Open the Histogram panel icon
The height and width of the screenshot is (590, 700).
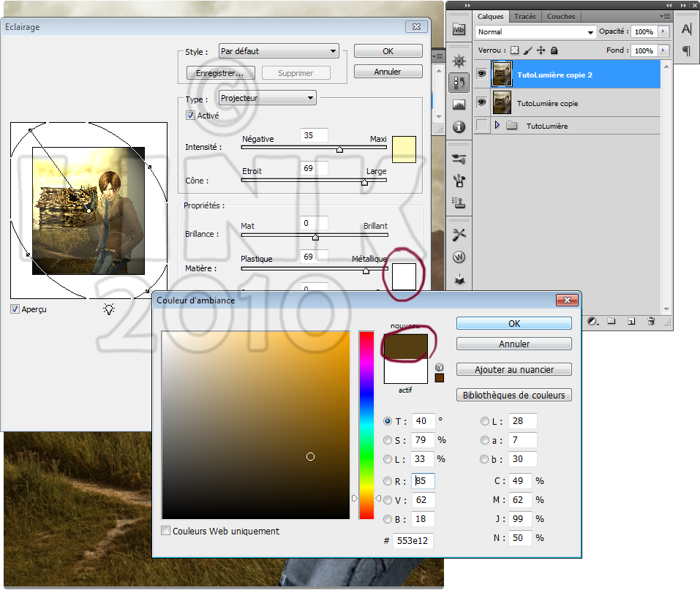459,105
